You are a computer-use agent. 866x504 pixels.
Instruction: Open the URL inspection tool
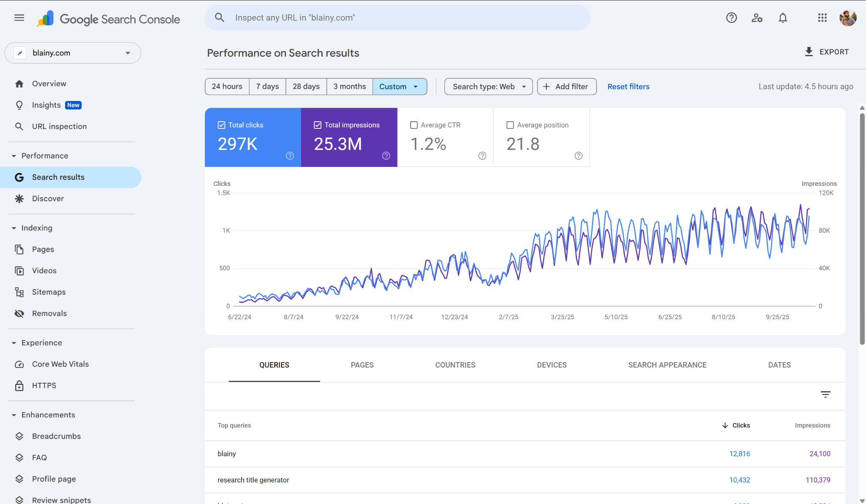[x=59, y=126]
